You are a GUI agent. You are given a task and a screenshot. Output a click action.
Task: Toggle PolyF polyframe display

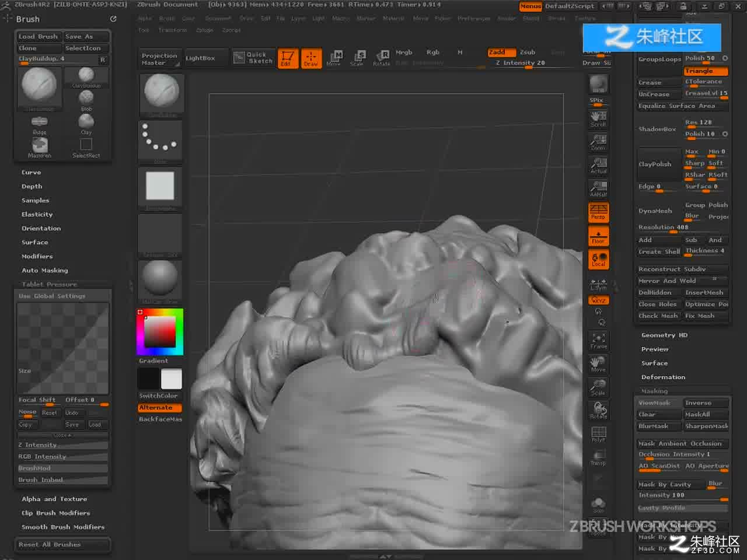tap(598, 434)
